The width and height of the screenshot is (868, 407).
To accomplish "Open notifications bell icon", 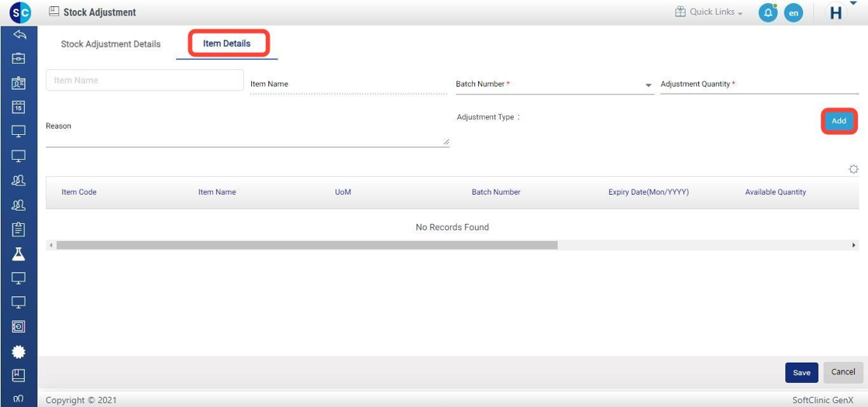I will [x=767, y=13].
